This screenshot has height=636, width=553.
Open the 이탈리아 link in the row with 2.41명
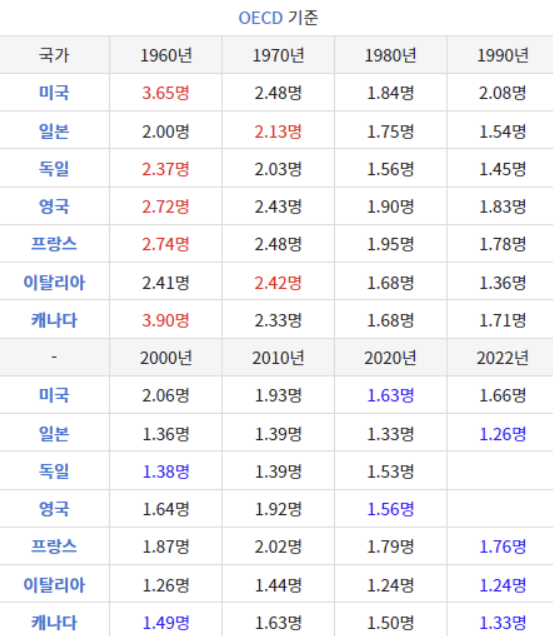54,282
